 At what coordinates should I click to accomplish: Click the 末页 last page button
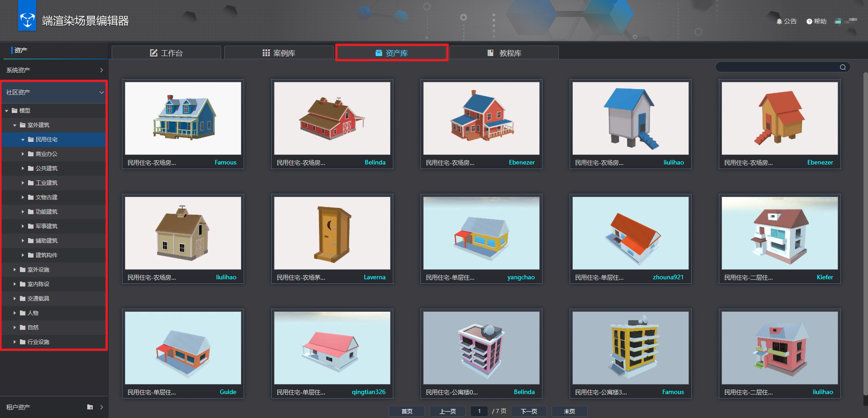tap(570, 411)
